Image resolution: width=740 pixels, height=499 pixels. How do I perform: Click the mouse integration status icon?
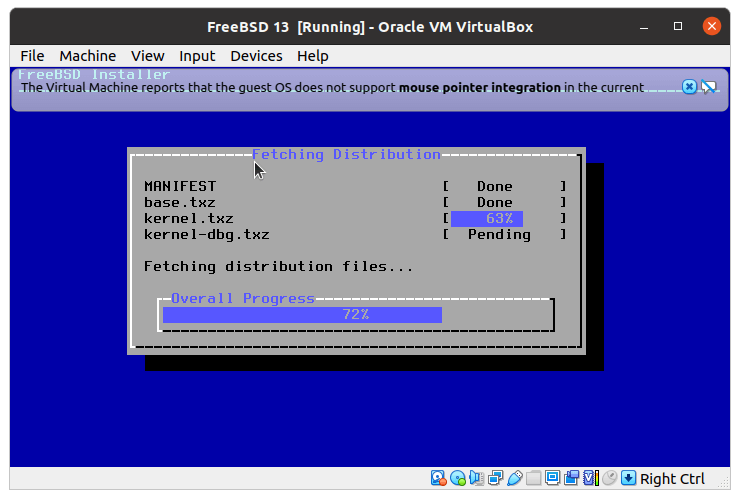(x=609, y=478)
